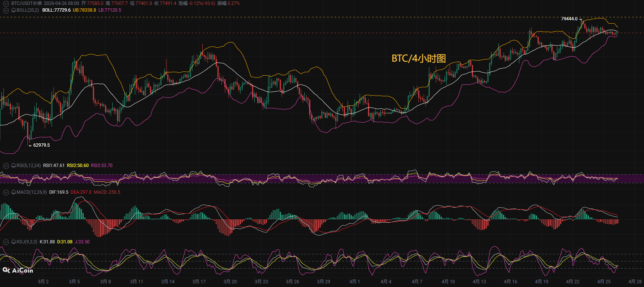
Task: Click the AiCoin logo watermark
Action: [x=18, y=270]
